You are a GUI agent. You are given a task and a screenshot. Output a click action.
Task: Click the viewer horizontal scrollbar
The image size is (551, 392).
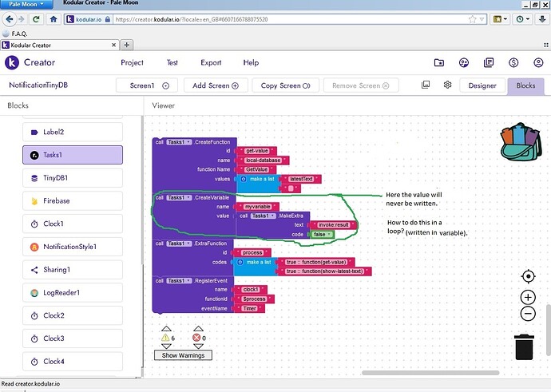point(430,373)
